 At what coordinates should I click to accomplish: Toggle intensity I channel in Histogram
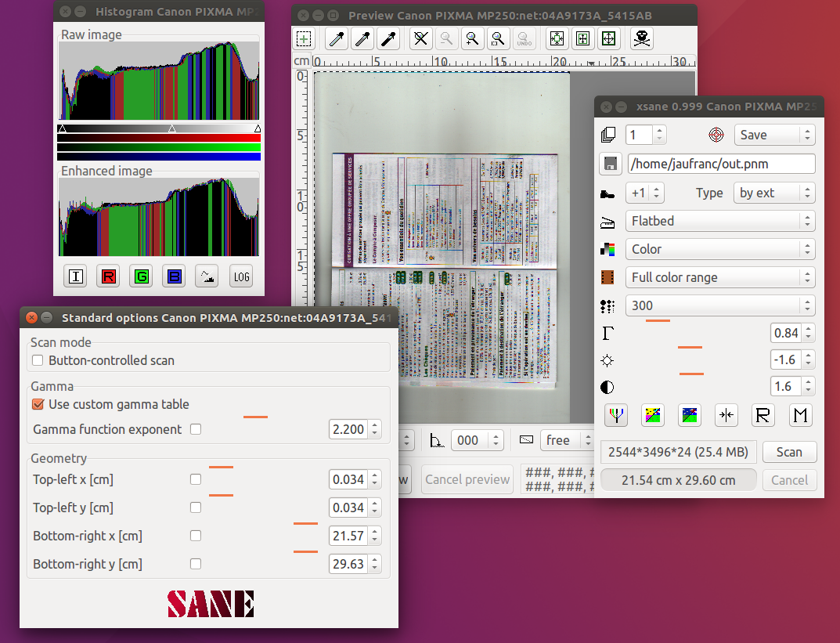coord(75,276)
